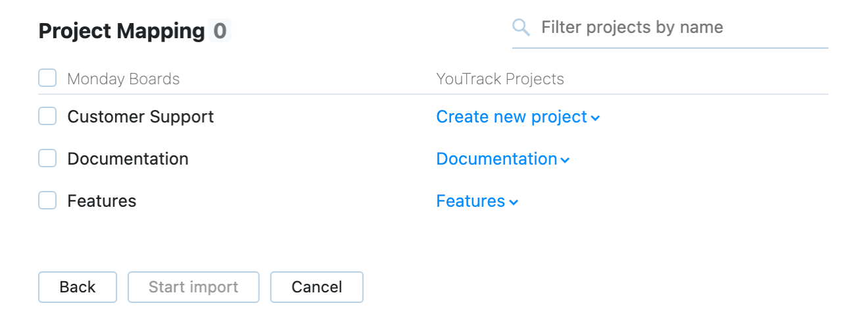The height and width of the screenshot is (324, 868).
Task: Tick the Features board checkbox
Action: pyautogui.click(x=47, y=201)
